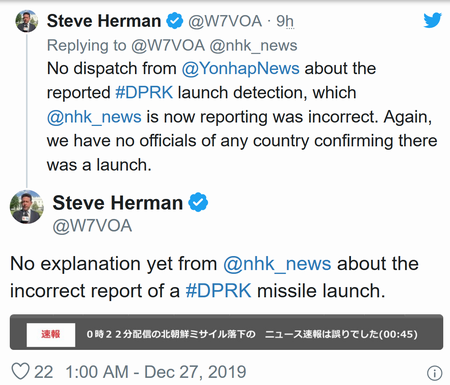
Task: Click the top Steve Herman display name
Action: 104,21
